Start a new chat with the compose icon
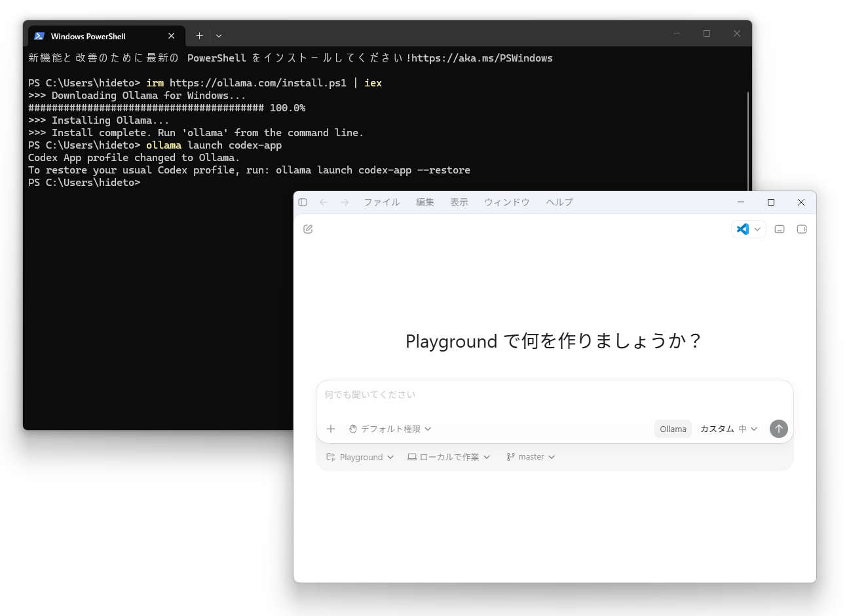The image size is (849, 616). pyautogui.click(x=308, y=229)
